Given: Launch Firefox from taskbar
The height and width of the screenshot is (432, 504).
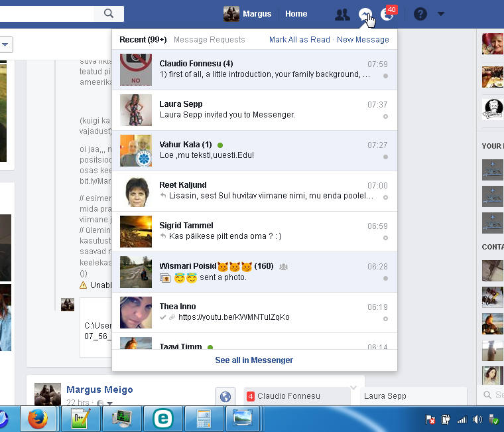Looking at the screenshot, I should (38, 419).
